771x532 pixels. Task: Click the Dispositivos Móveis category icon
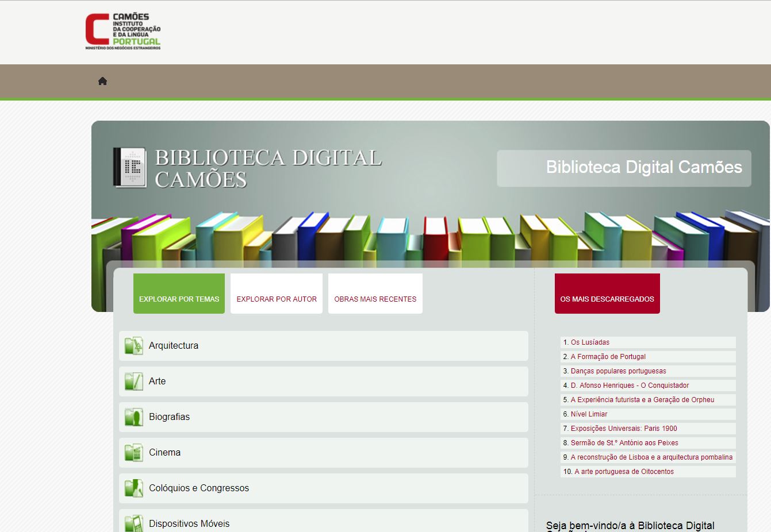coord(134,523)
